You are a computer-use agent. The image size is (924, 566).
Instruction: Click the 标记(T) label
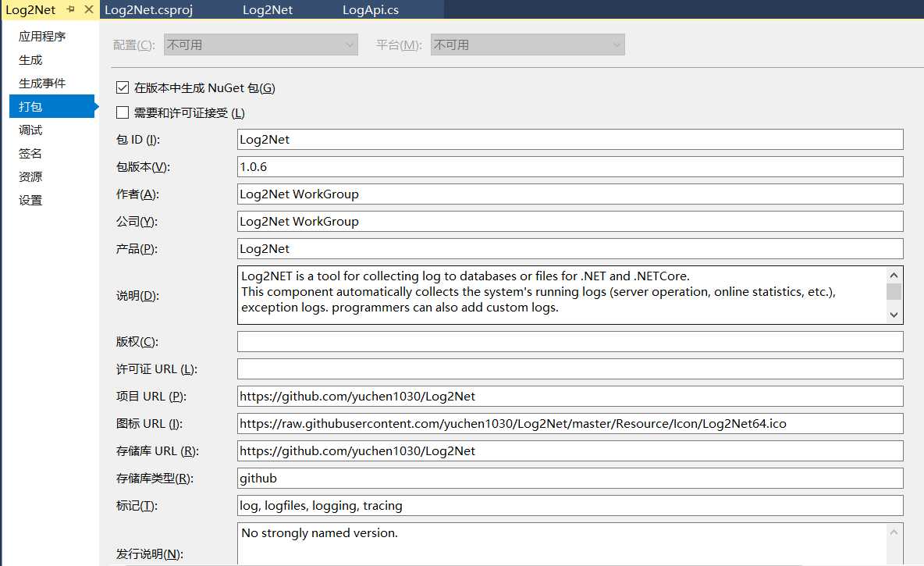[137, 506]
